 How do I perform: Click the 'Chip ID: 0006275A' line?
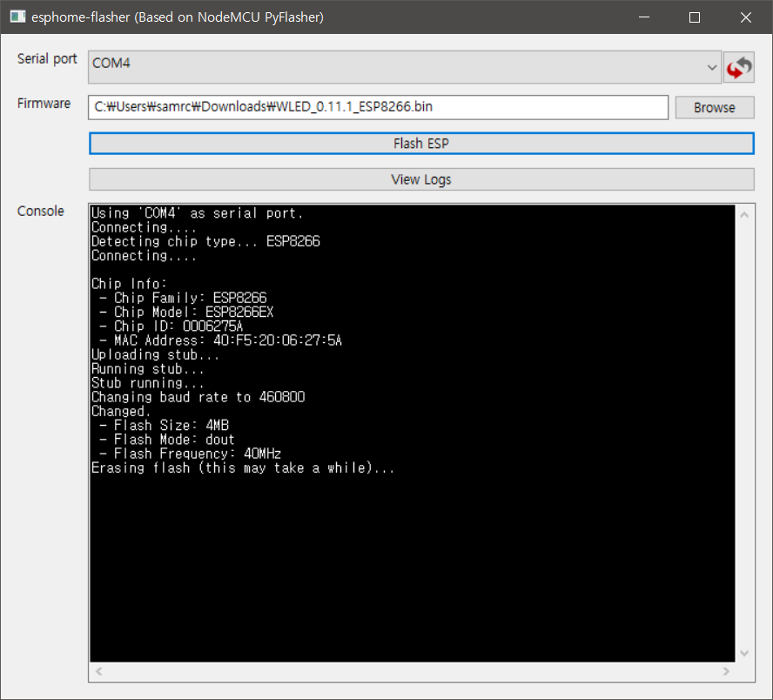pos(171,326)
